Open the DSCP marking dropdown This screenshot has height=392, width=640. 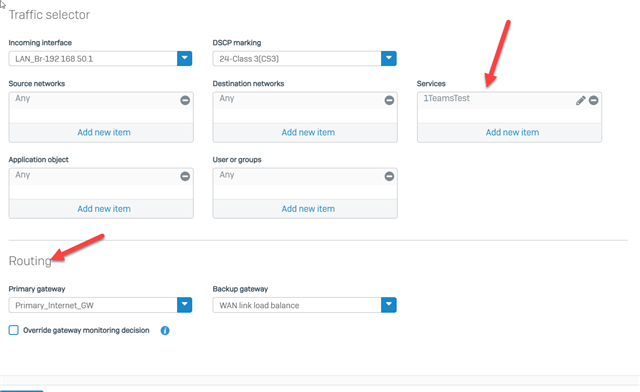(x=389, y=58)
